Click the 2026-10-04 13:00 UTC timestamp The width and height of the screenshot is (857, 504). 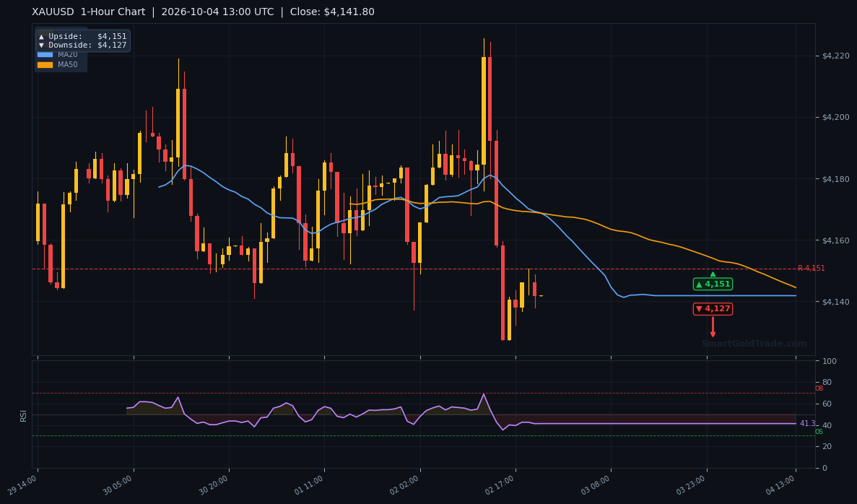coord(217,12)
